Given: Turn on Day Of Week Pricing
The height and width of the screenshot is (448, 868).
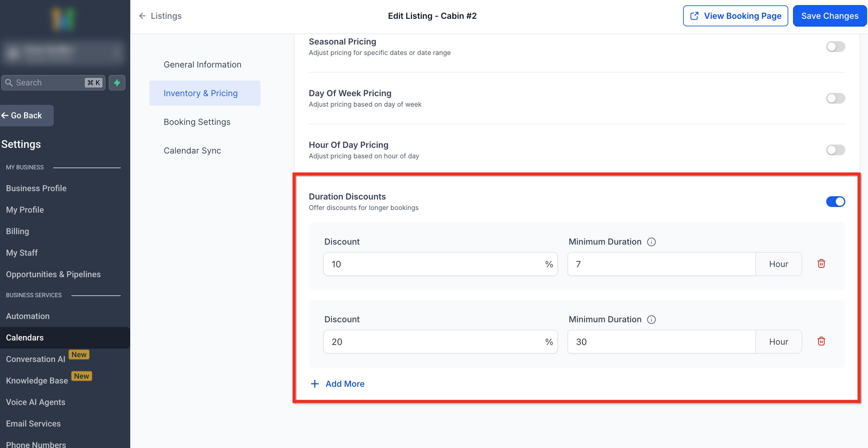Looking at the screenshot, I should tap(835, 98).
